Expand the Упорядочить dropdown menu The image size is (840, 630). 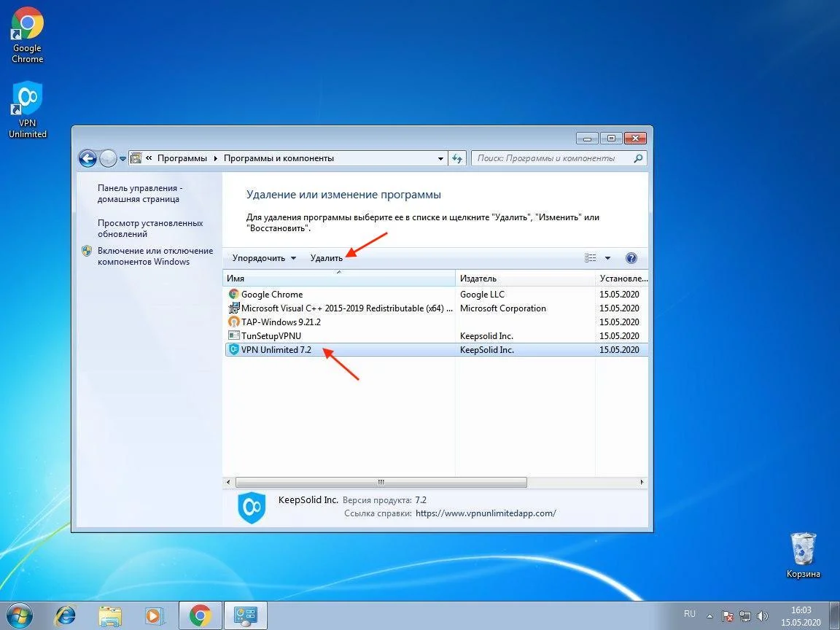coord(264,258)
